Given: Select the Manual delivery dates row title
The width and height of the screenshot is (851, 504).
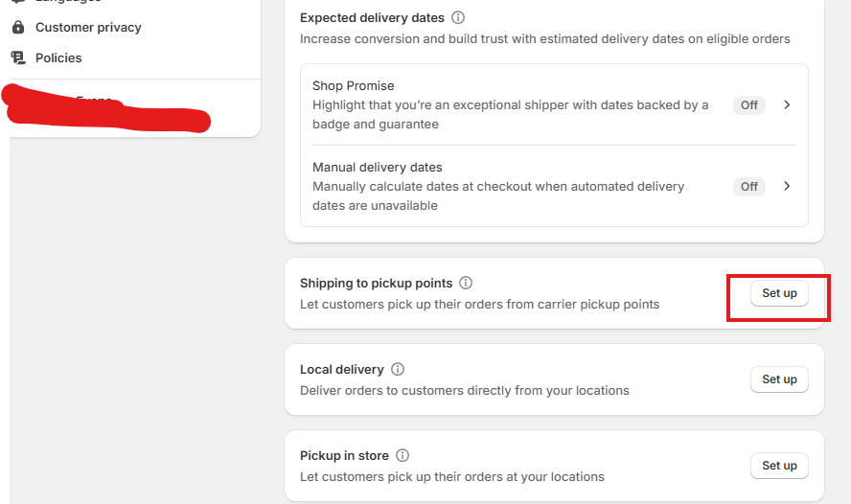Looking at the screenshot, I should tap(378, 167).
